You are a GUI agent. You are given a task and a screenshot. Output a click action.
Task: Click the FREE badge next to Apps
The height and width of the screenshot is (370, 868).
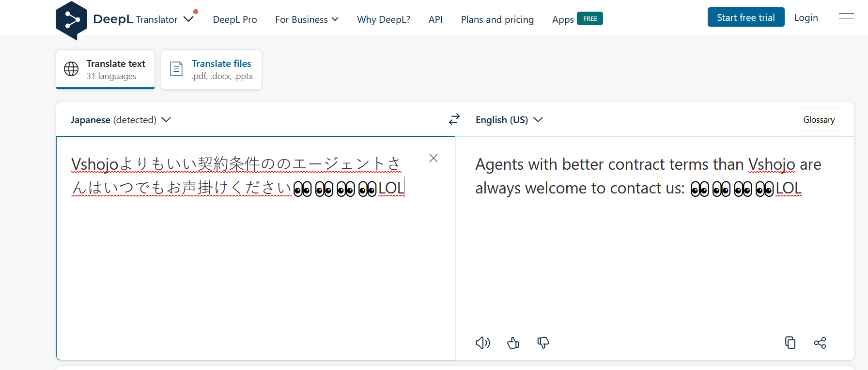point(590,18)
